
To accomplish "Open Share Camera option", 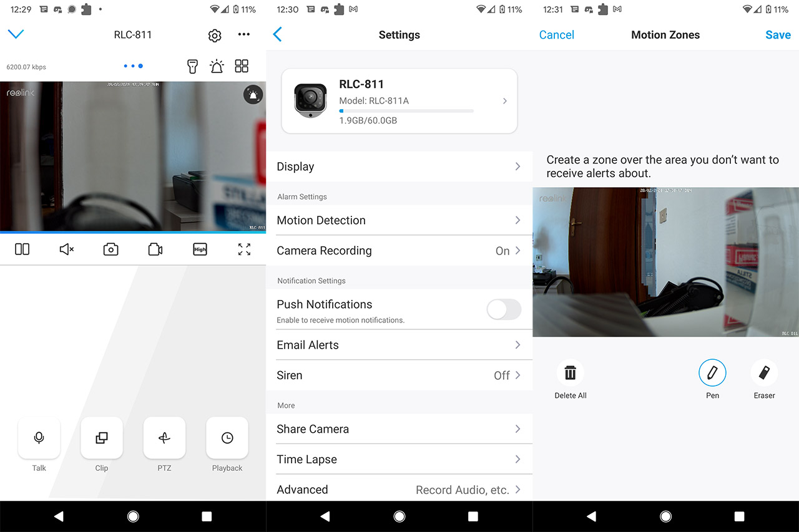I will (399, 429).
